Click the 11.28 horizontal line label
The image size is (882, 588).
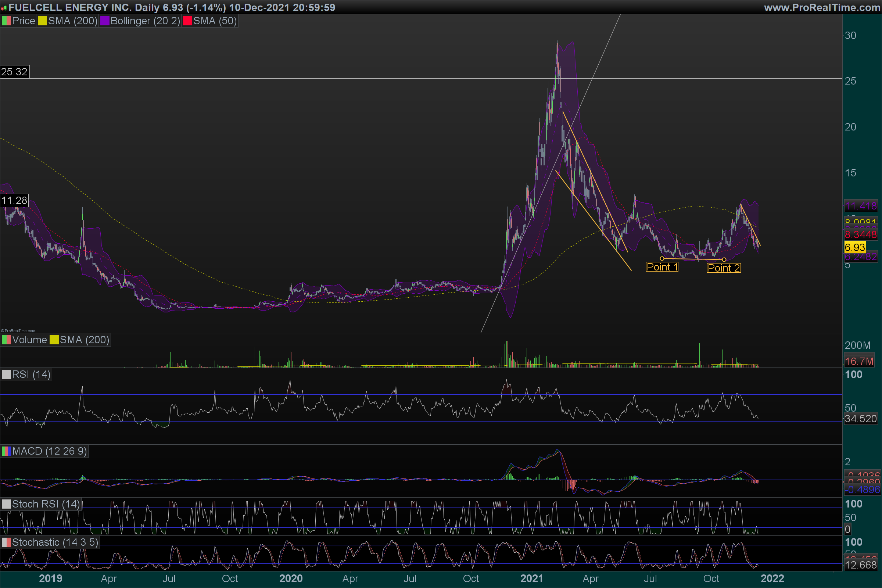click(14, 200)
